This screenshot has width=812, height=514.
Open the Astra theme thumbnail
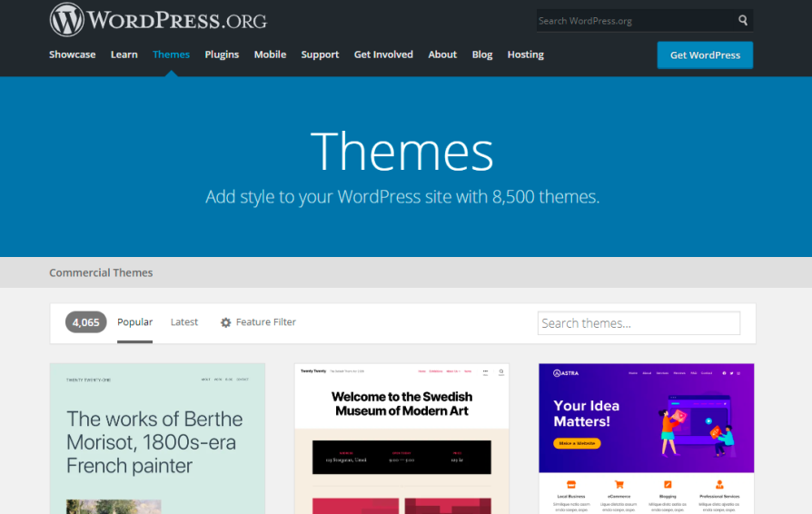[x=646, y=436]
